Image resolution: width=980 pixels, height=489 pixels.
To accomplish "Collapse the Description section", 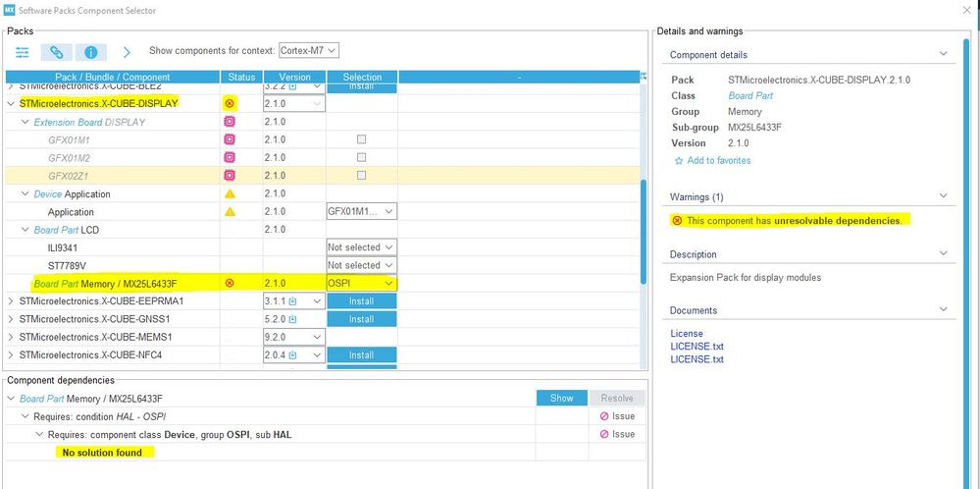I will coord(943,254).
